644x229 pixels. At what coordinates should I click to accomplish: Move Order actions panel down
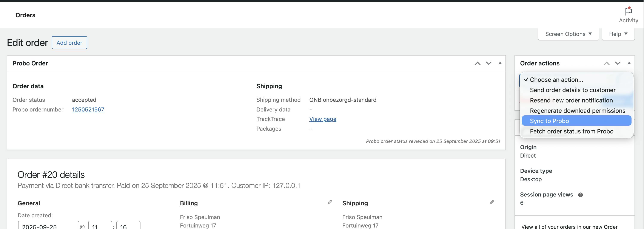(618, 63)
